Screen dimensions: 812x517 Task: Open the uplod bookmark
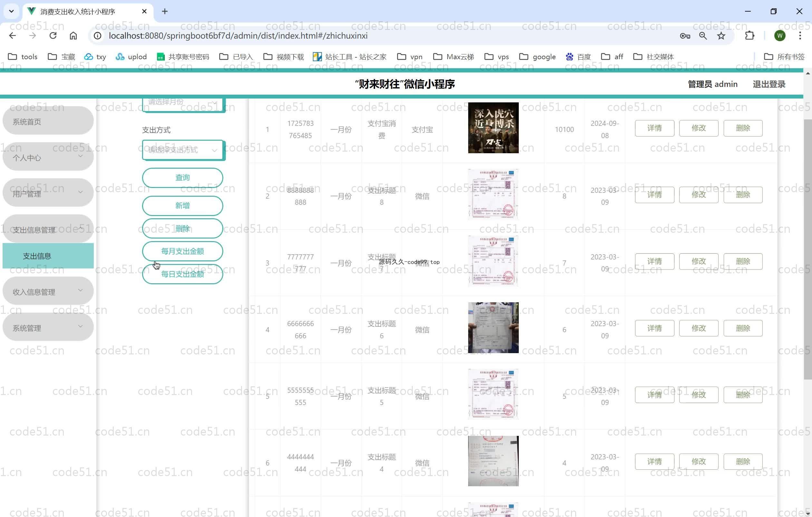coord(131,57)
